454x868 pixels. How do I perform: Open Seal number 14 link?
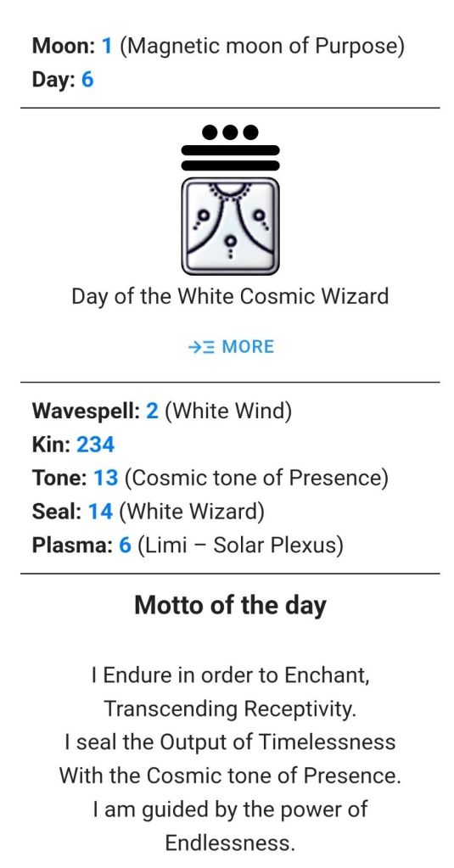click(x=101, y=512)
